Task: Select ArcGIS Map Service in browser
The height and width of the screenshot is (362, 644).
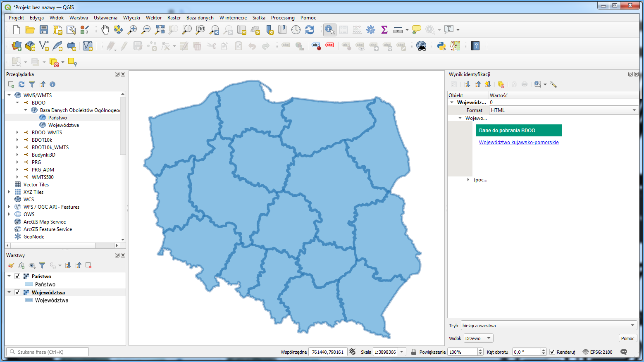Action: (45, 221)
